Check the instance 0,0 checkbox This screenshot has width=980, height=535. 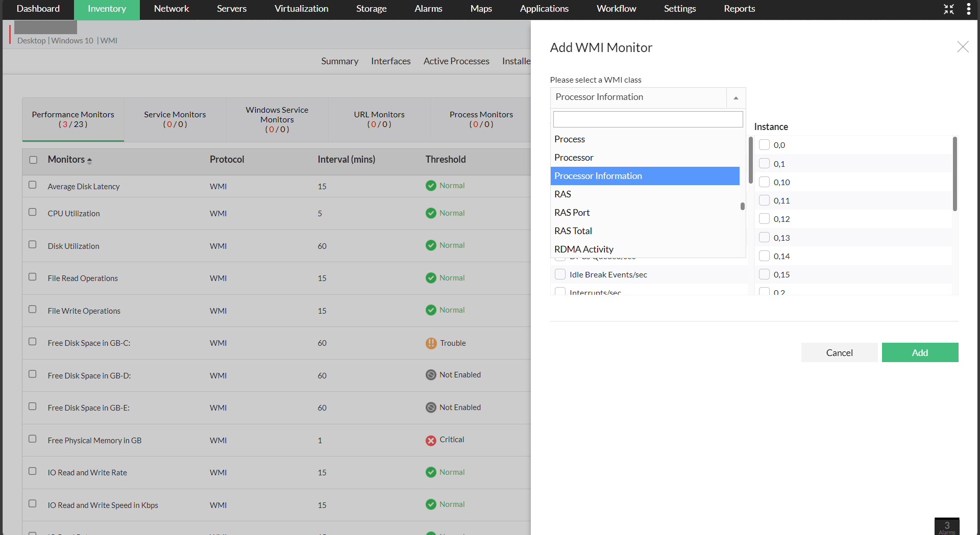pos(764,145)
